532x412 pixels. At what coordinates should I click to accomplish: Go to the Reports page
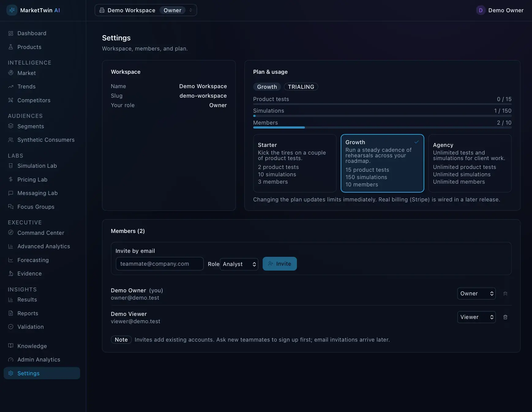pyautogui.click(x=28, y=313)
